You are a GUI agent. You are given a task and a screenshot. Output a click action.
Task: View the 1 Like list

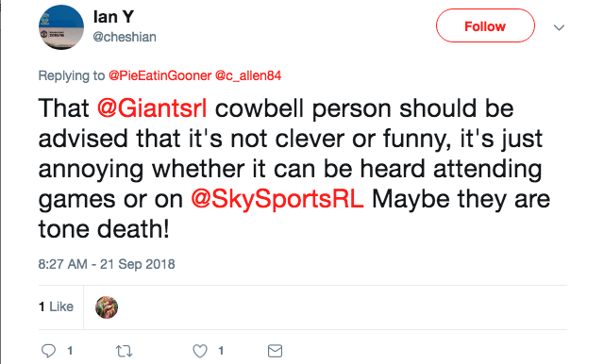pyautogui.click(x=57, y=306)
